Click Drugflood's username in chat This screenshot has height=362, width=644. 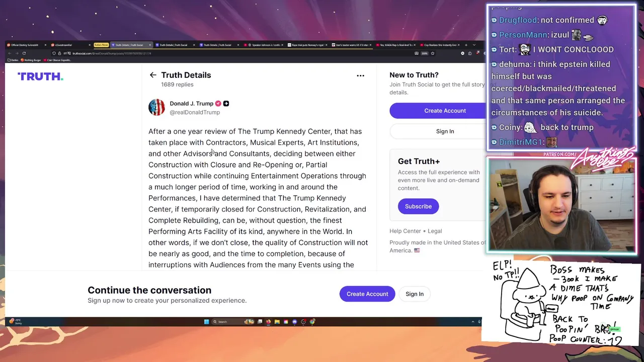coord(518,20)
